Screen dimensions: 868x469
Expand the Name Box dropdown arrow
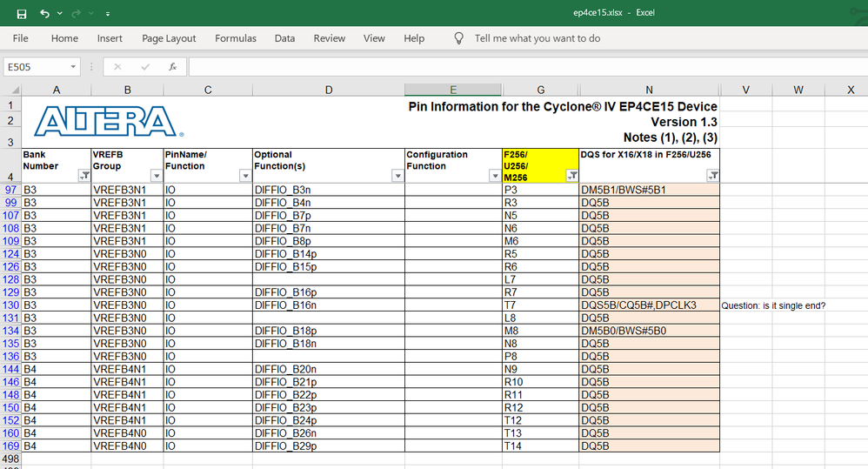coord(73,67)
